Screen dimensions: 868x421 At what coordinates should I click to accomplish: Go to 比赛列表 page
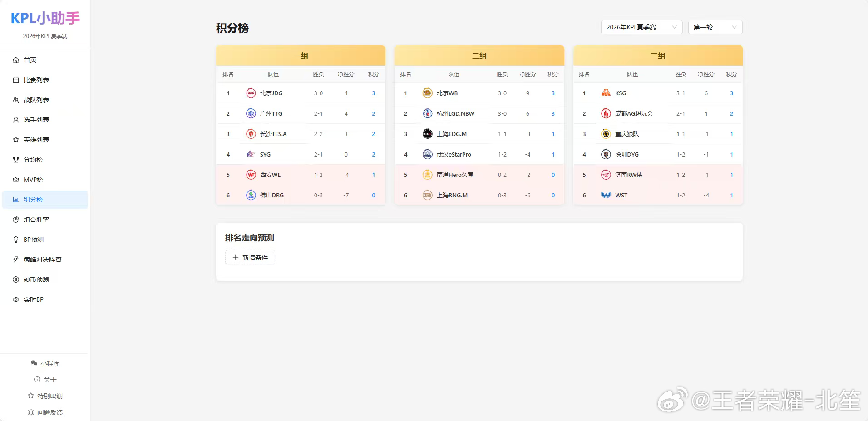tap(45, 80)
